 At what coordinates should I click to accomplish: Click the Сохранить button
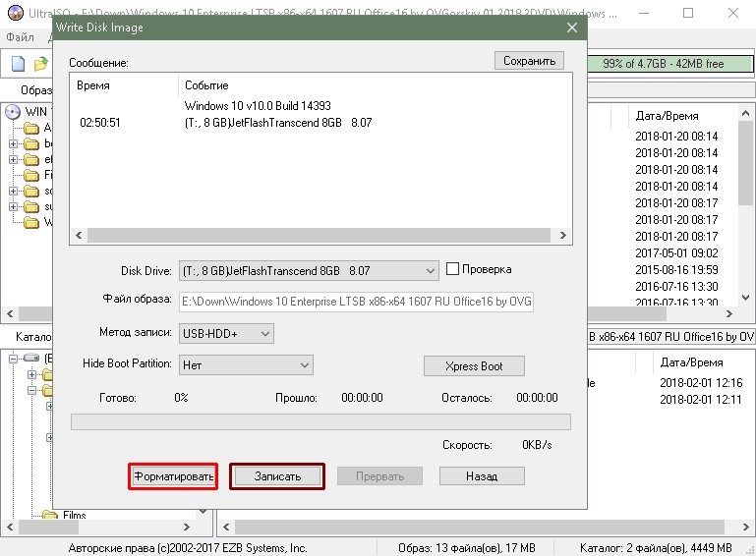click(529, 61)
